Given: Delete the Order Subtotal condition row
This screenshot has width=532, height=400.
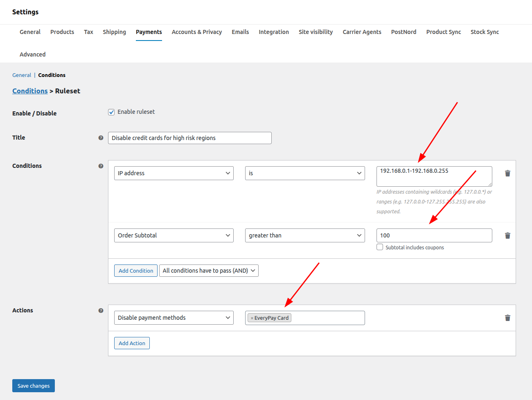Looking at the screenshot, I should tap(507, 235).
